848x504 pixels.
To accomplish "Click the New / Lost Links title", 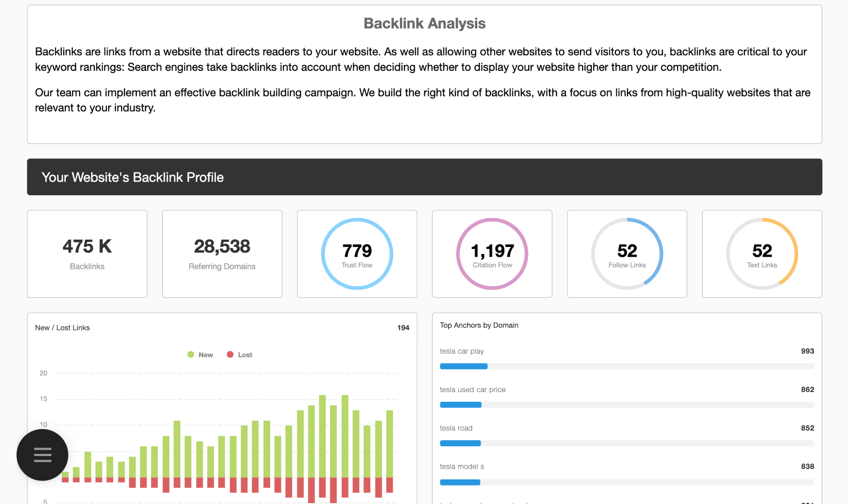I will (62, 328).
